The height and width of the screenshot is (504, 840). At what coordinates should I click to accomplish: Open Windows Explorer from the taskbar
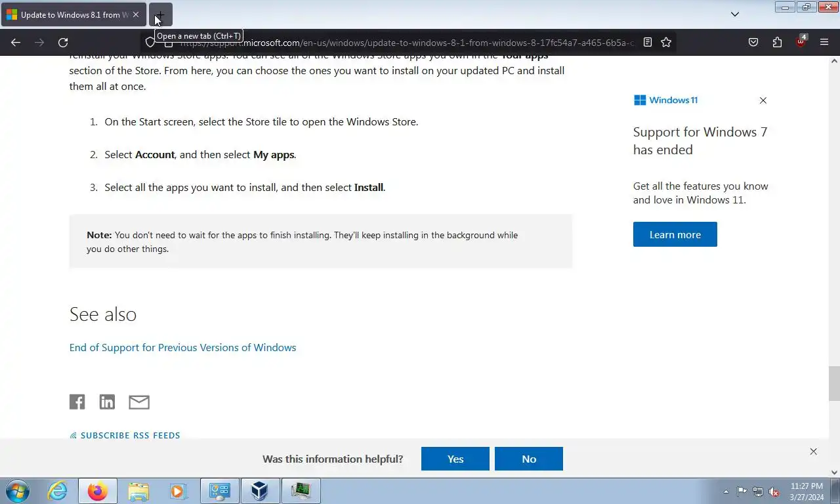(138, 491)
